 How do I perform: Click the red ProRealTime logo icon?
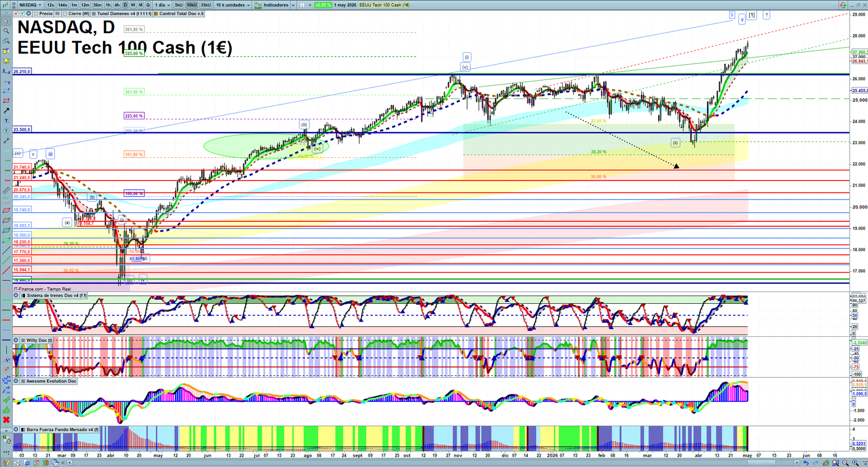843,5
